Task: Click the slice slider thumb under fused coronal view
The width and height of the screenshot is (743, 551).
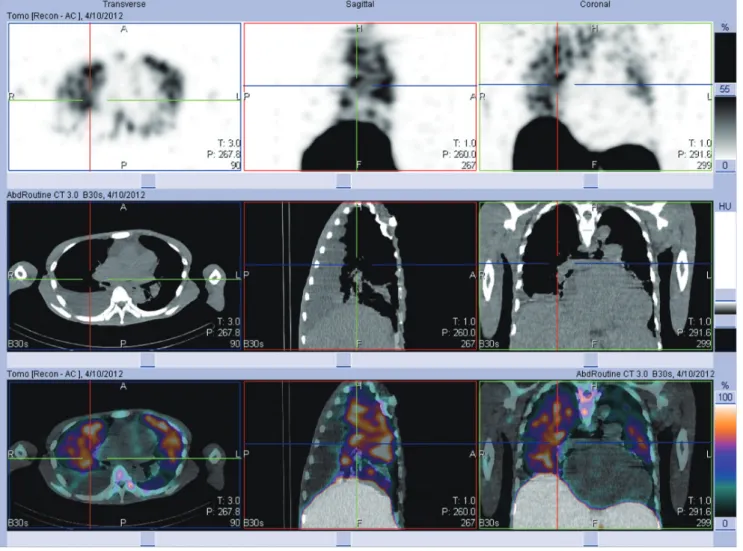Action: pos(590,539)
